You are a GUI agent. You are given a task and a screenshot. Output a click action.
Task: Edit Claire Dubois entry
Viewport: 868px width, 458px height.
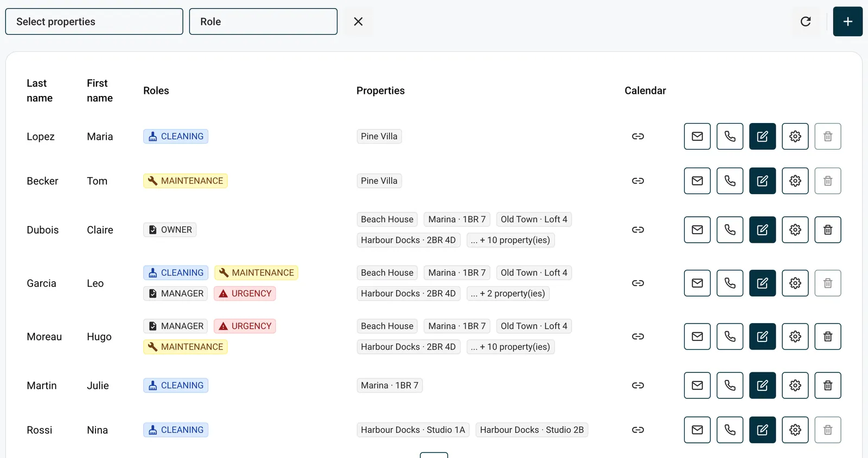pos(762,230)
